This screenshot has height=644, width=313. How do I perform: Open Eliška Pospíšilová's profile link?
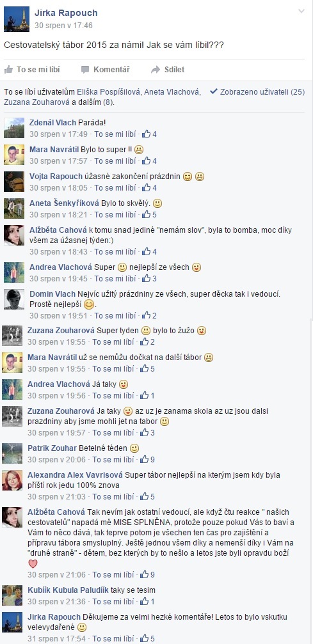(109, 92)
